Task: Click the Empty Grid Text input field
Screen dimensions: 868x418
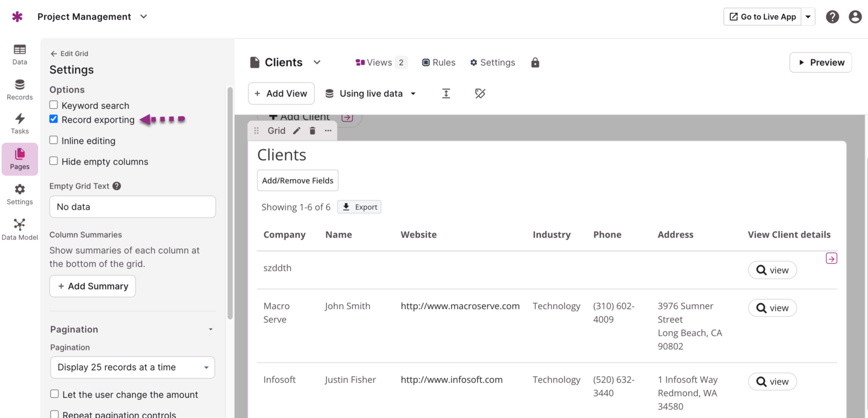Action: click(x=133, y=207)
